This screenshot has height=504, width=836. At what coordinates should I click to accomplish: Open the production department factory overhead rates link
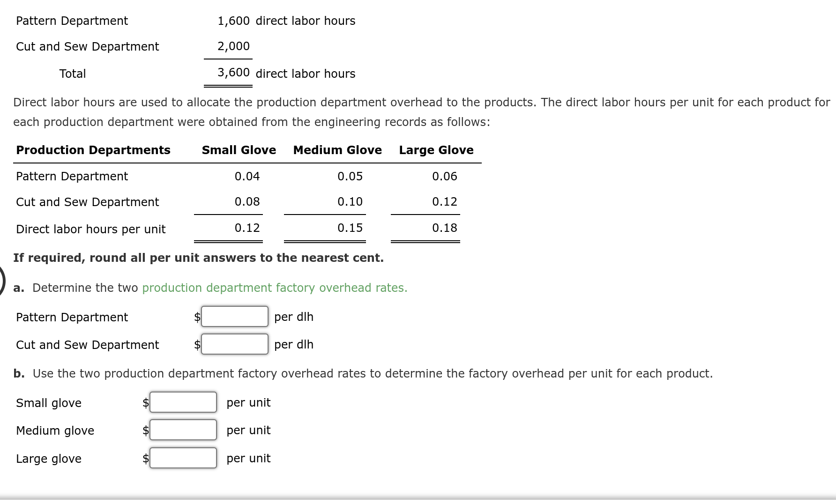click(x=274, y=288)
